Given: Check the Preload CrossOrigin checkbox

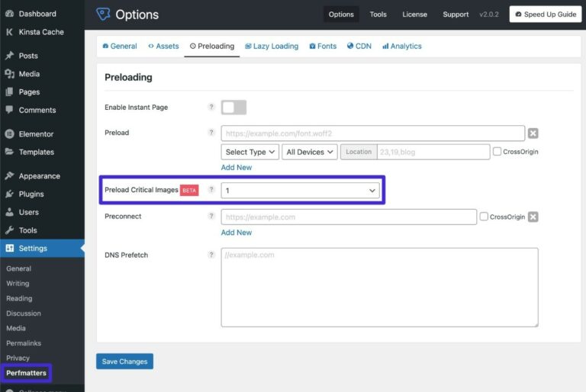Looking at the screenshot, I should [x=497, y=152].
